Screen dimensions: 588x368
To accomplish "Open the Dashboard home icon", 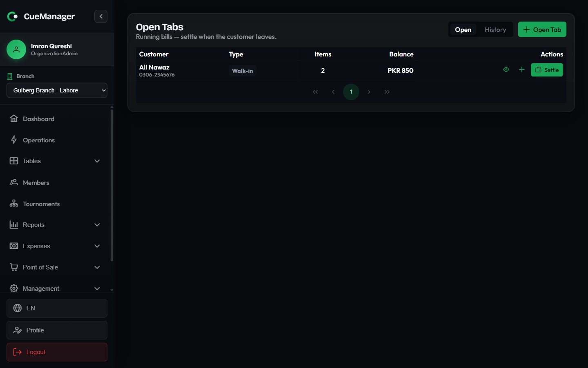I will coord(14,119).
